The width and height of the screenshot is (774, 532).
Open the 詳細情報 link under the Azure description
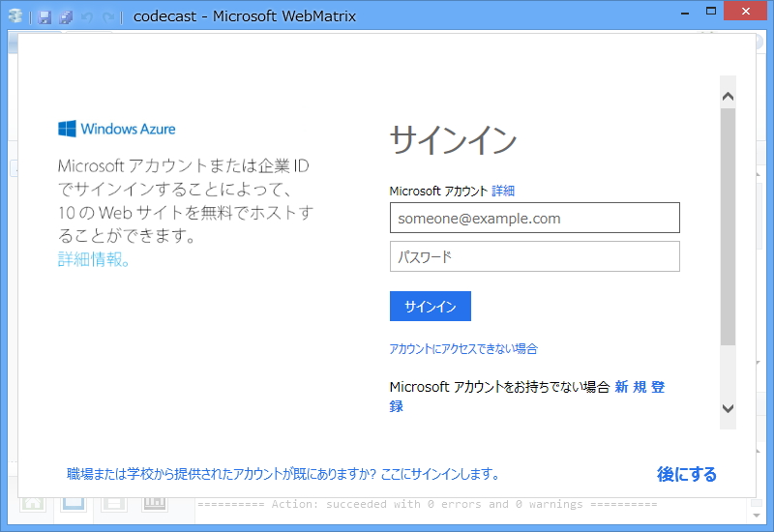tap(94, 259)
